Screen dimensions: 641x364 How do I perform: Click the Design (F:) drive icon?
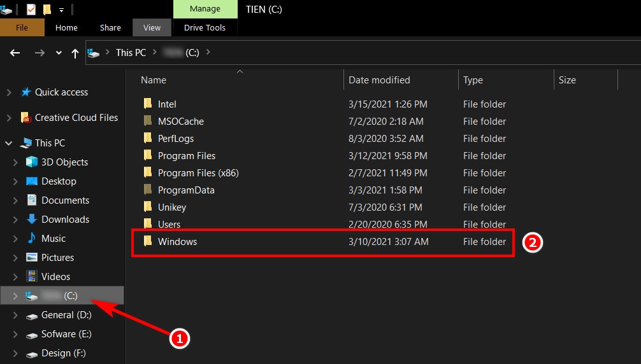pos(31,354)
